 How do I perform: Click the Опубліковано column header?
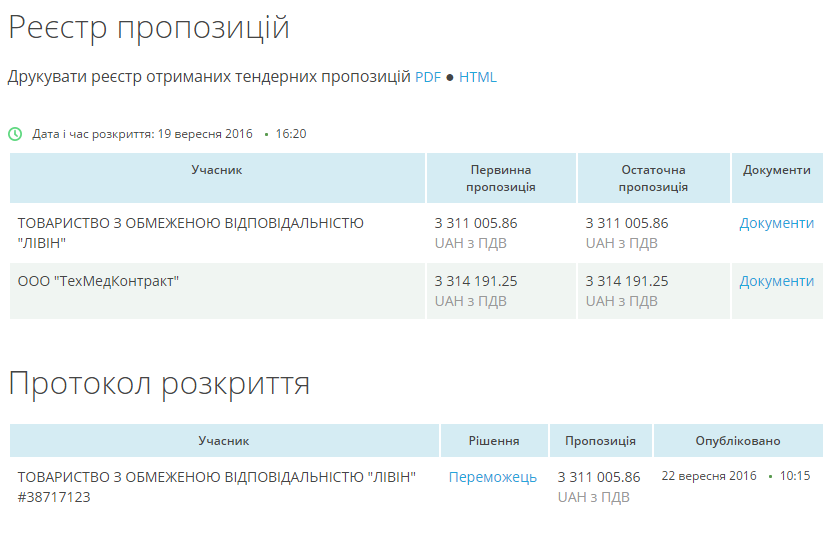(x=737, y=440)
